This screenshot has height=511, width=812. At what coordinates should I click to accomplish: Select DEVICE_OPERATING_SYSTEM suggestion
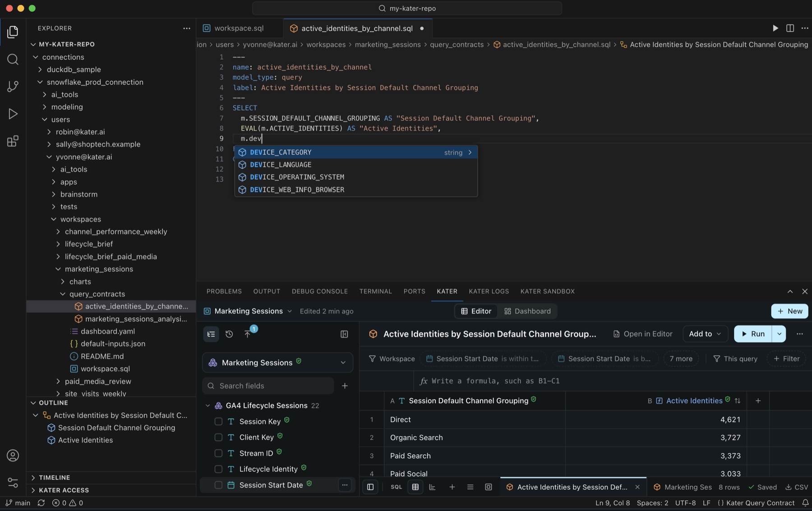[x=356, y=177]
